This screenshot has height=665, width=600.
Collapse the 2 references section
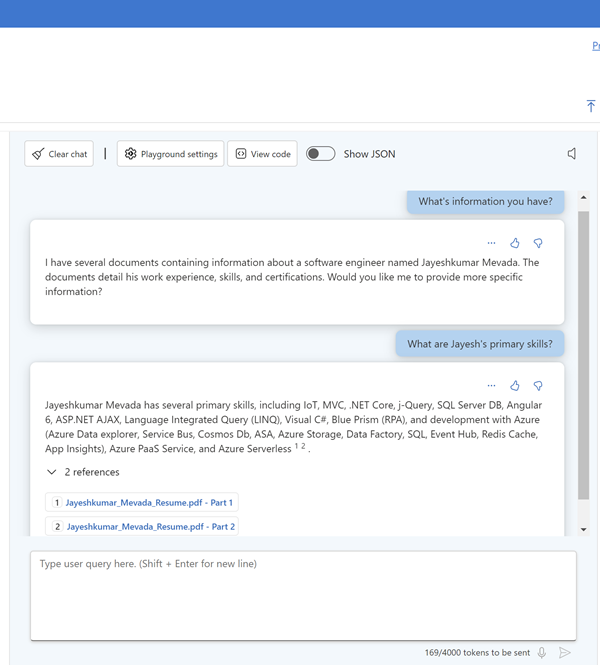tap(52, 472)
